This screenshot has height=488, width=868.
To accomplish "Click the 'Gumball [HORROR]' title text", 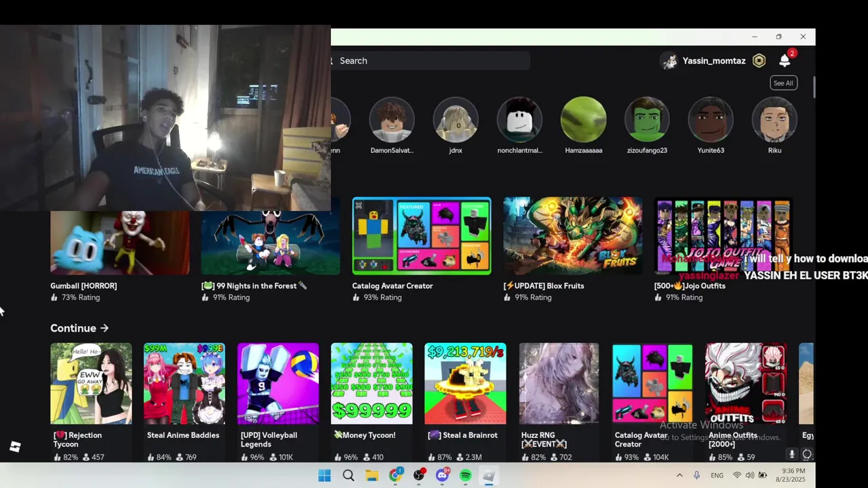I will click(83, 286).
